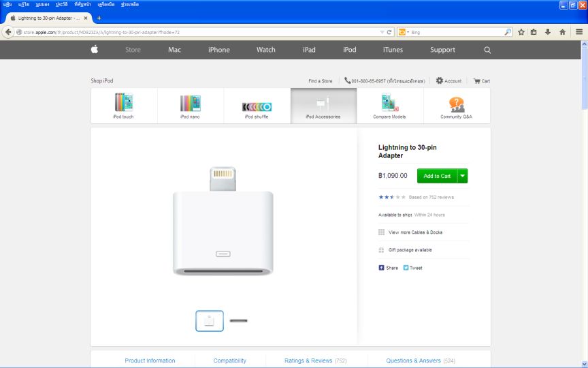588x368 pixels.
Task: Open the Find a Store link
Action: point(321,80)
